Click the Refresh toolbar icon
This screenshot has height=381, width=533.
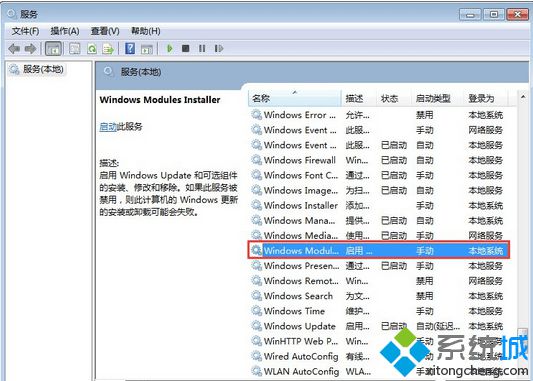point(92,49)
